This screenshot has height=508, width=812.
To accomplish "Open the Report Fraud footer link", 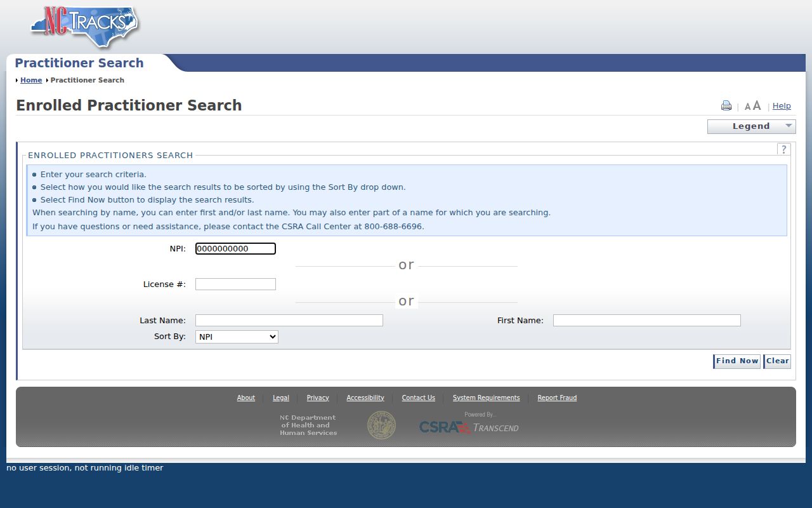I will click(x=557, y=398).
